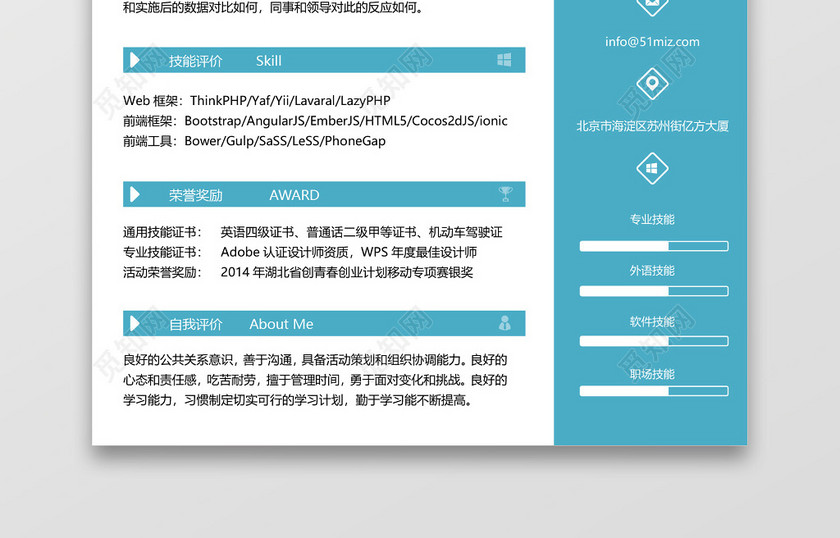Click the 职场技能 progress bar
840x538 pixels.
pyautogui.click(x=654, y=391)
